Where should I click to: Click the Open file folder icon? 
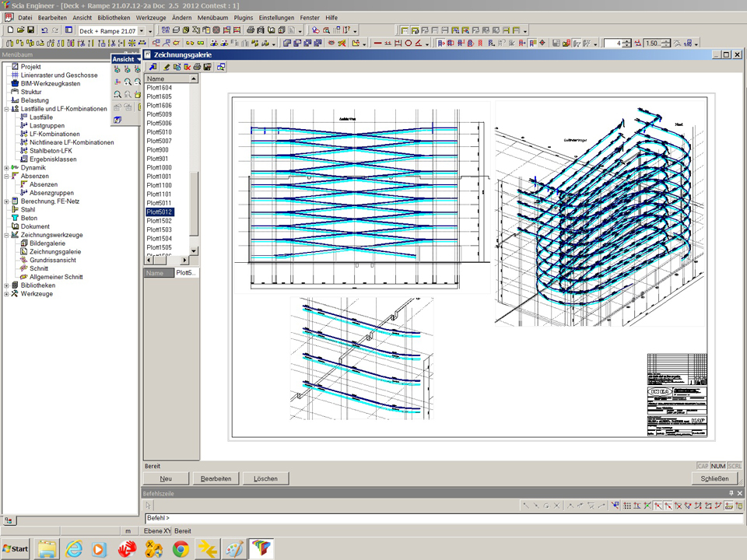21,30
